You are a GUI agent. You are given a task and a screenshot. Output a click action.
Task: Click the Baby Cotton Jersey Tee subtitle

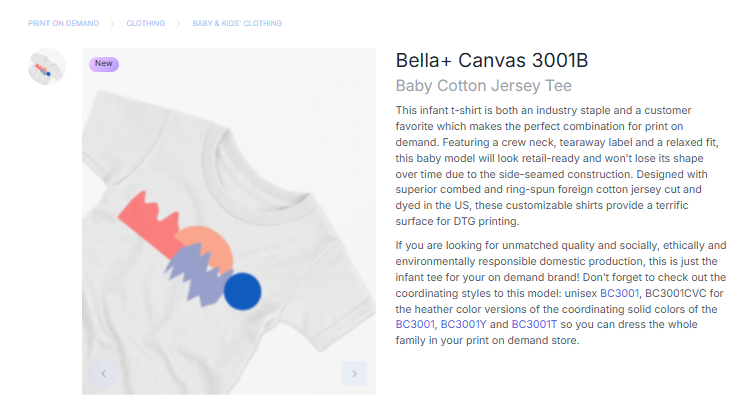pyautogui.click(x=483, y=86)
